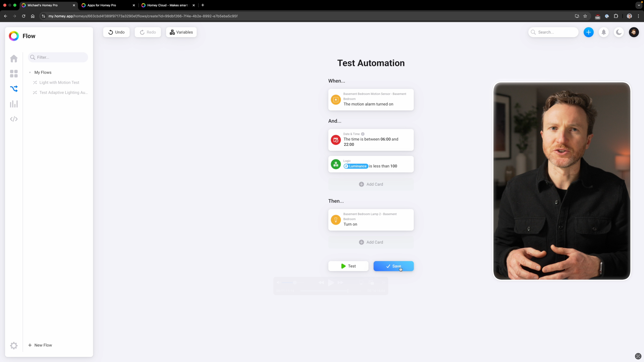The width and height of the screenshot is (644, 362).
Task: Collapse the My Flows folder
Action: click(43, 72)
